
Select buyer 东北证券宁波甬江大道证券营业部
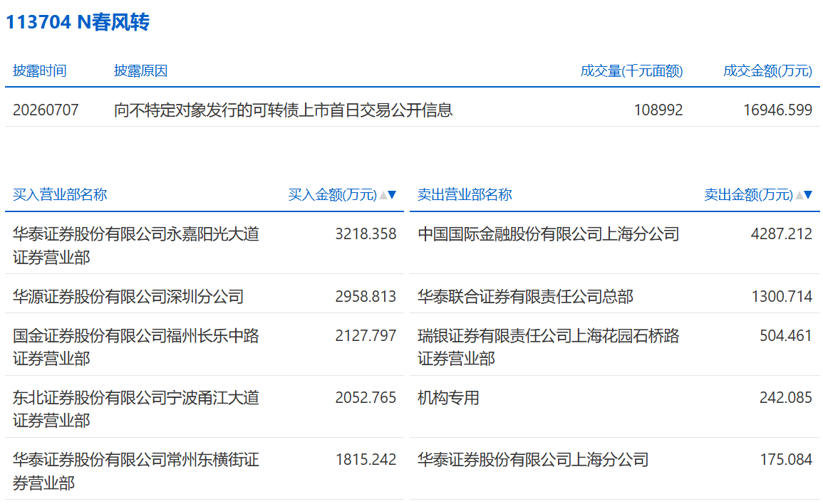coord(136,409)
